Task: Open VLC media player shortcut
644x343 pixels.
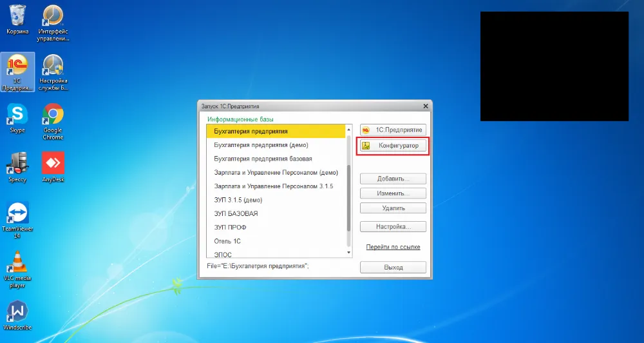Action: coord(17,269)
